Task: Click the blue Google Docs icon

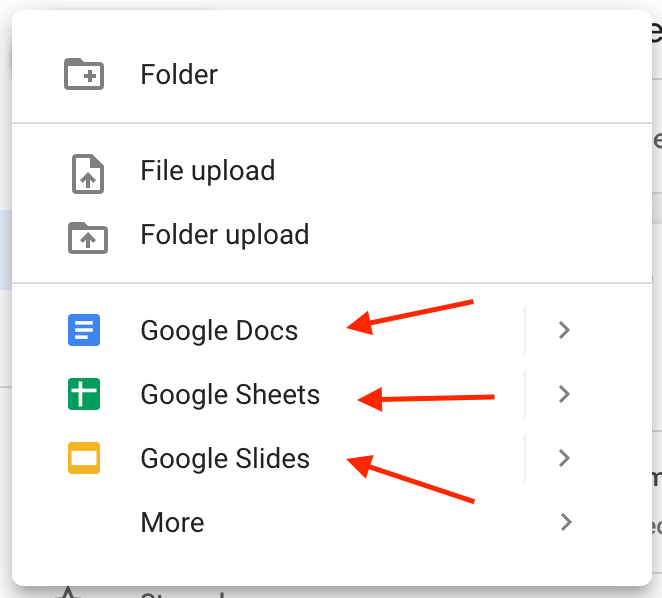Action: (x=84, y=330)
